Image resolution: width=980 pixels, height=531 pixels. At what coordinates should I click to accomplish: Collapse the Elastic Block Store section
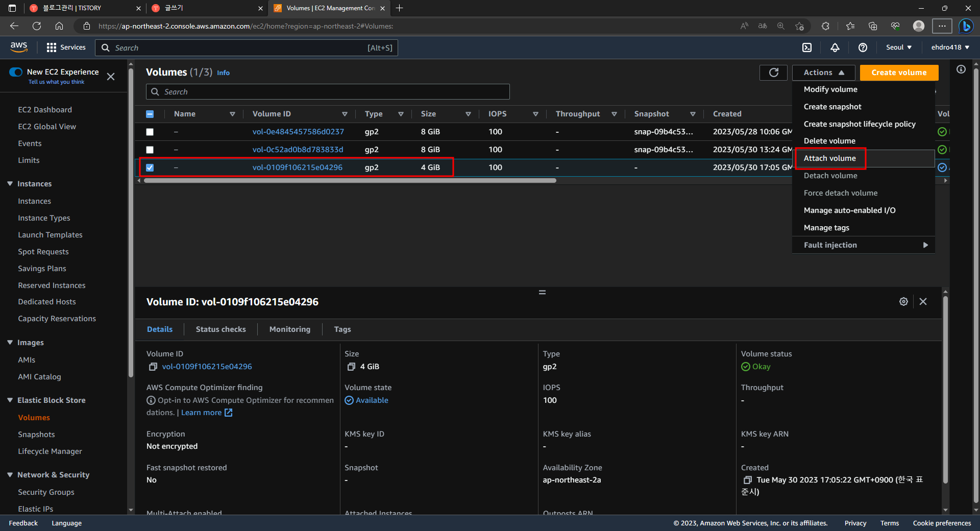[10, 400]
